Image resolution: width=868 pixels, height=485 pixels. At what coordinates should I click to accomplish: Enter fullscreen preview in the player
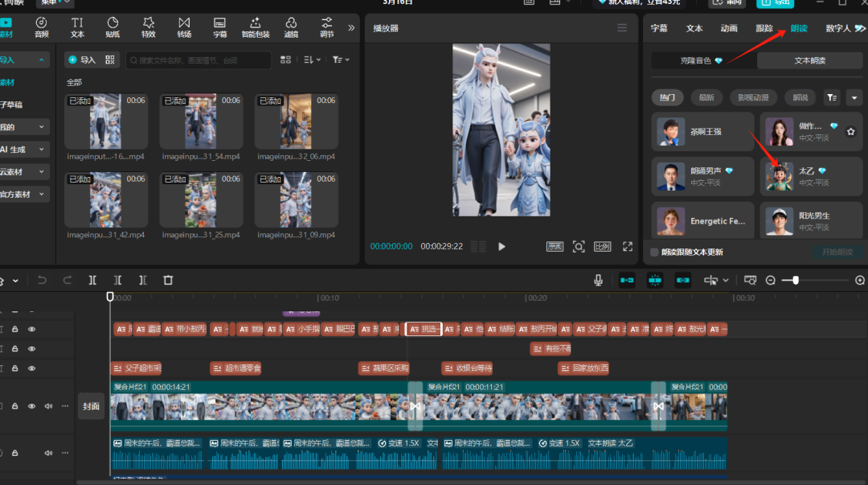(628, 247)
